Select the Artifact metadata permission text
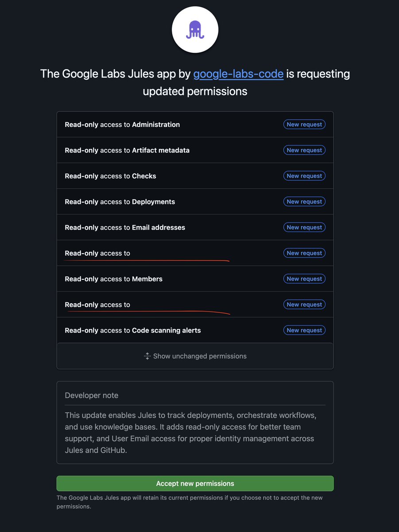This screenshot has height=532, width=399. pyautogui.click(x=127, y=150)
